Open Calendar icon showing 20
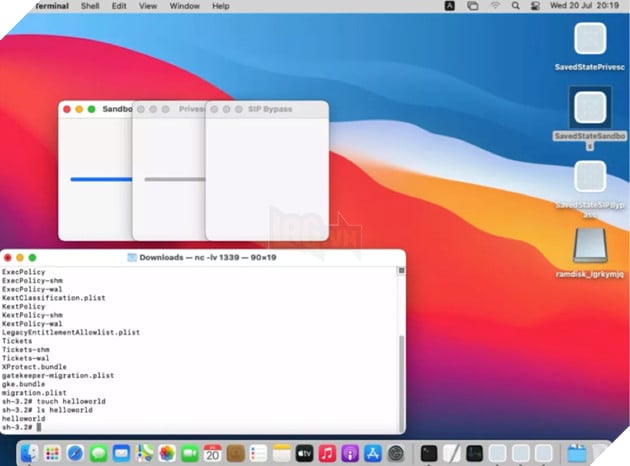This screenshot has width=630, height=466. coord(213,454)
